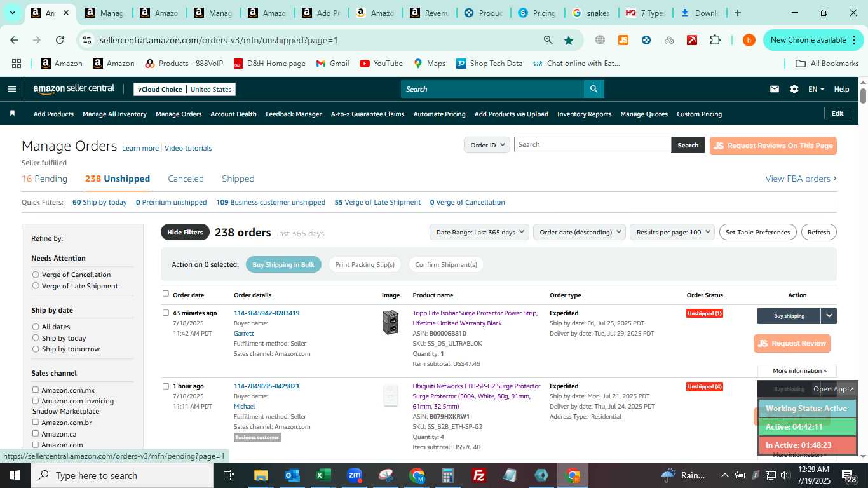
Task: Open Results per page: 100 dropdown
Action: [x=672, y=232]
